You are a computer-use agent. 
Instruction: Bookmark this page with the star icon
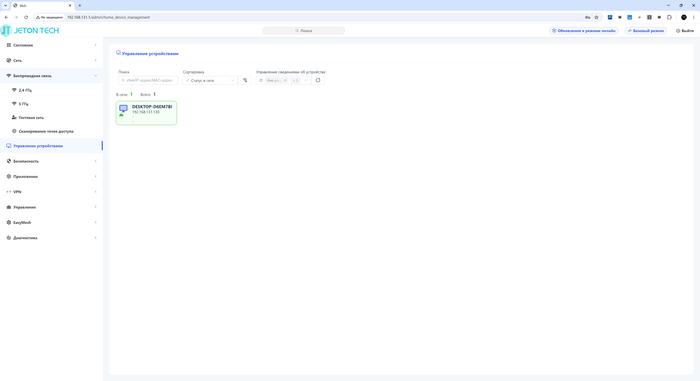pyautogui.click(x=596, y=17)
